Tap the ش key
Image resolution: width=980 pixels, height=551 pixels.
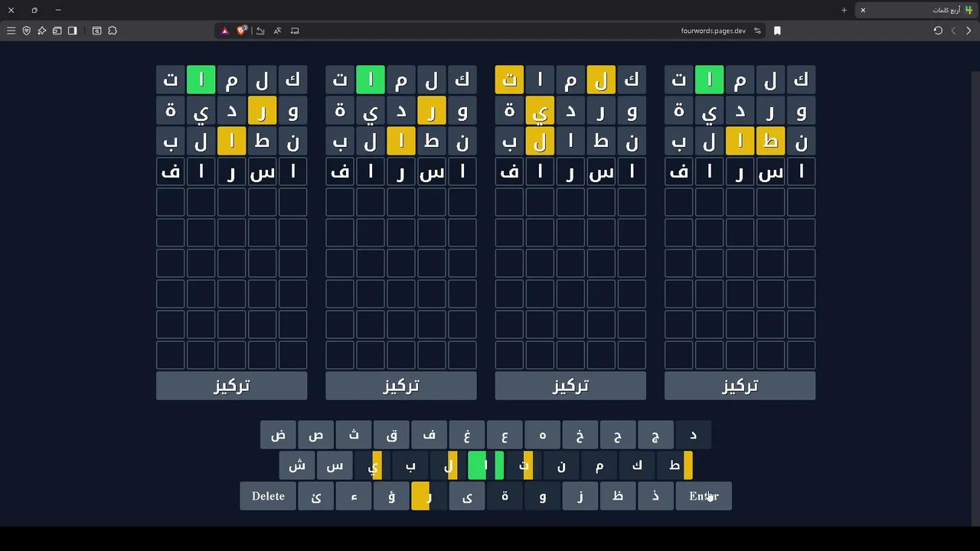point(297,465)
